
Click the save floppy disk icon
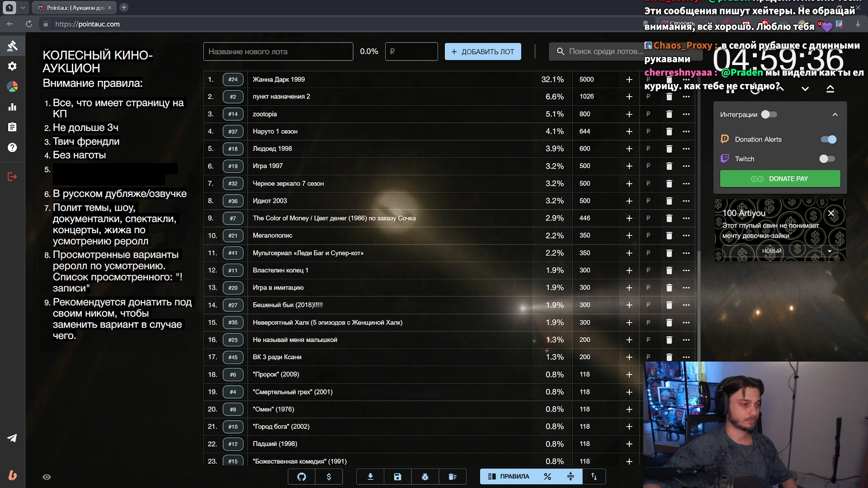(x=397, y=477)
